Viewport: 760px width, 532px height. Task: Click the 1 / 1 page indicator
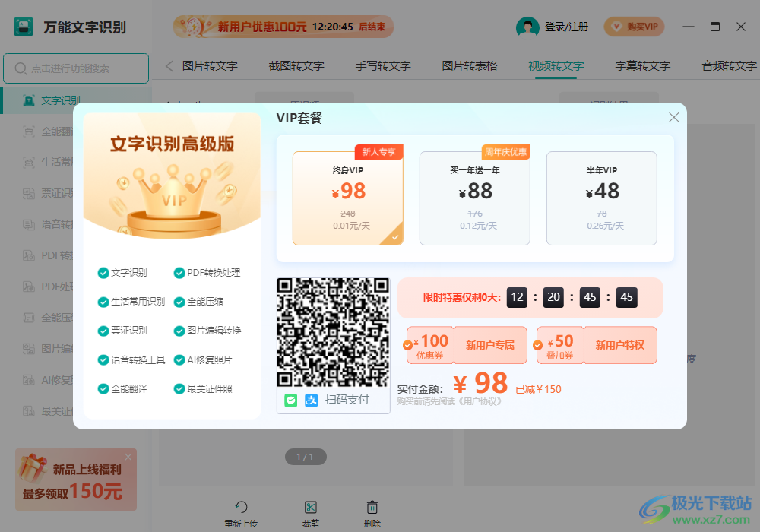(306, 457)
